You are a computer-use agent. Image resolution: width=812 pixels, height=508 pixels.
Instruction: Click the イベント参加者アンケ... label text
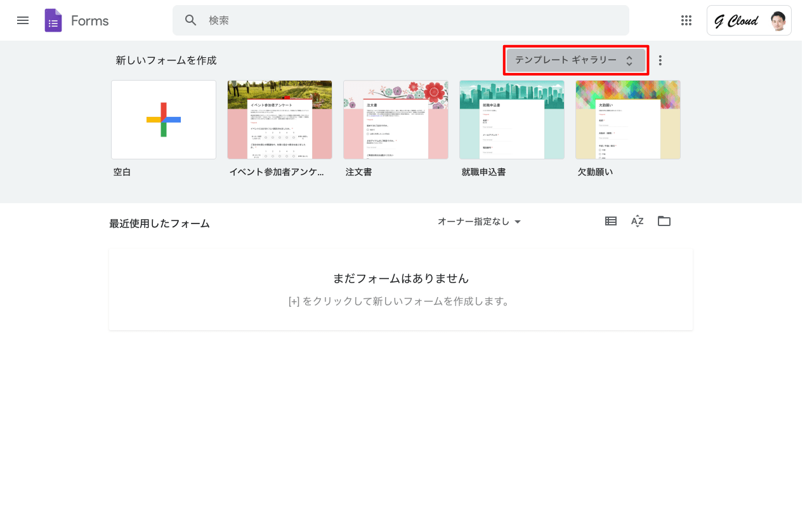pyautogui.click(x=277, y=172)
